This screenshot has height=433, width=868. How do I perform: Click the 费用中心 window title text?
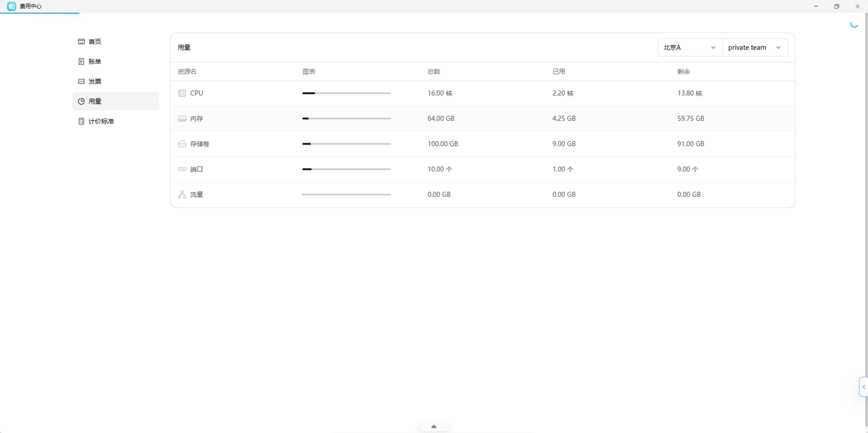[x=31, y=6]
